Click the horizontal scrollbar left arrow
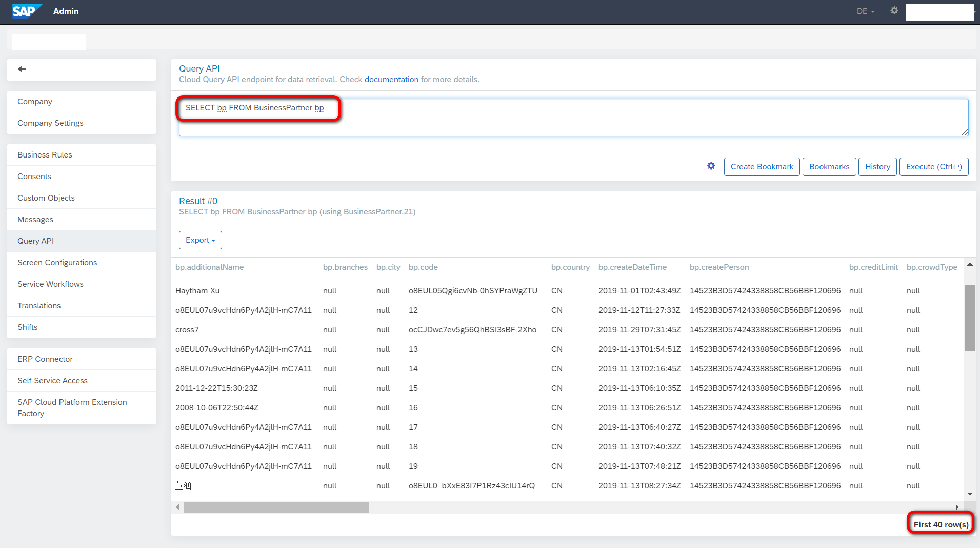 (x=177, y=507)
